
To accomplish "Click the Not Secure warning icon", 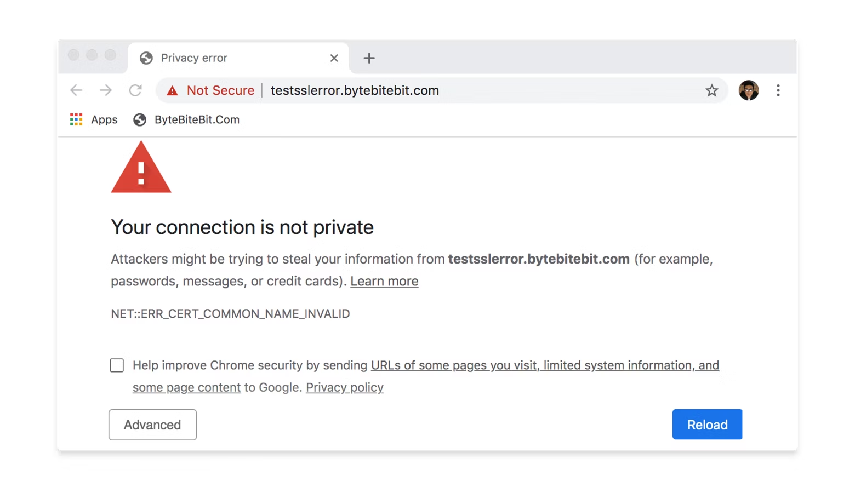I will click(x=172, y=90).
